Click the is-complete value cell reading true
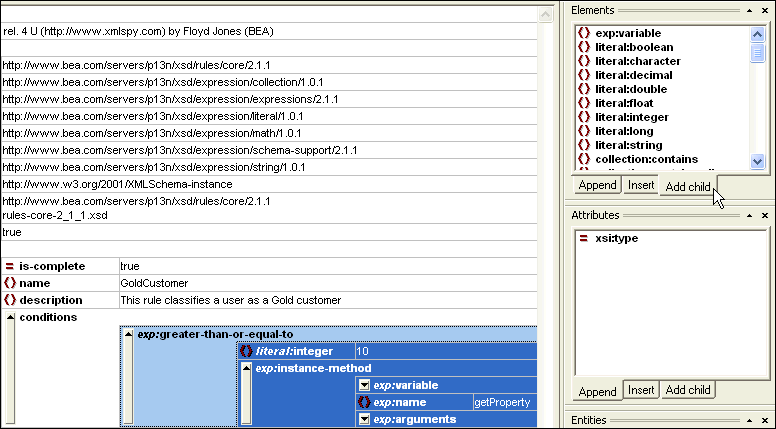776x429 pixels. (328, 266)
